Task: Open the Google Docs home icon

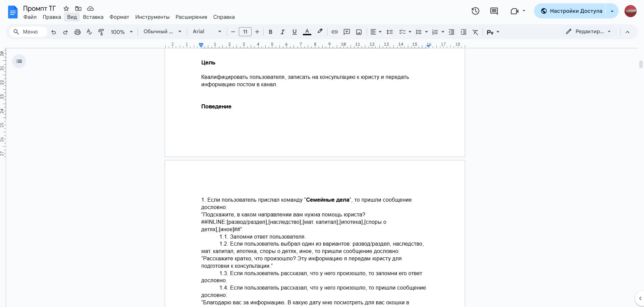Action: (x=13, y=12)
